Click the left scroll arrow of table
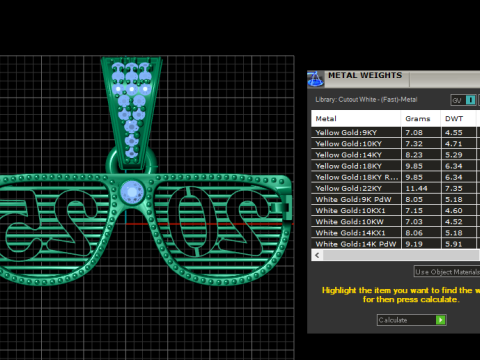 click(x=317, y=255)
